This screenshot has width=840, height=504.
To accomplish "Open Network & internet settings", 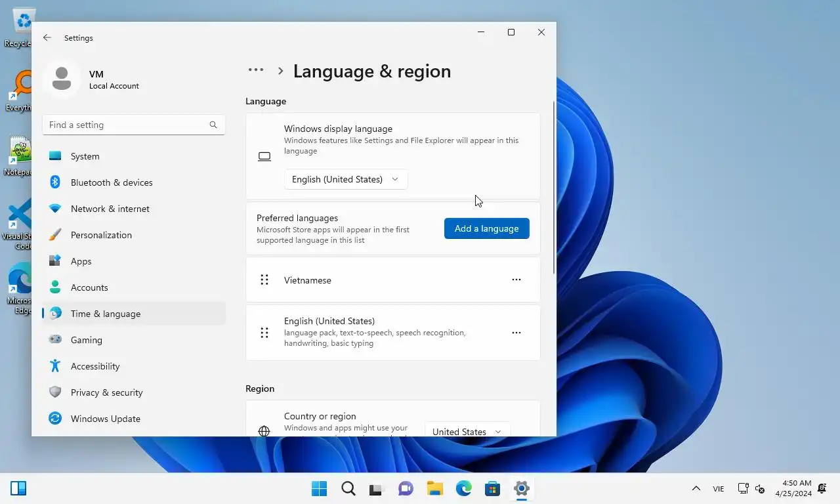I will (134, 209).
